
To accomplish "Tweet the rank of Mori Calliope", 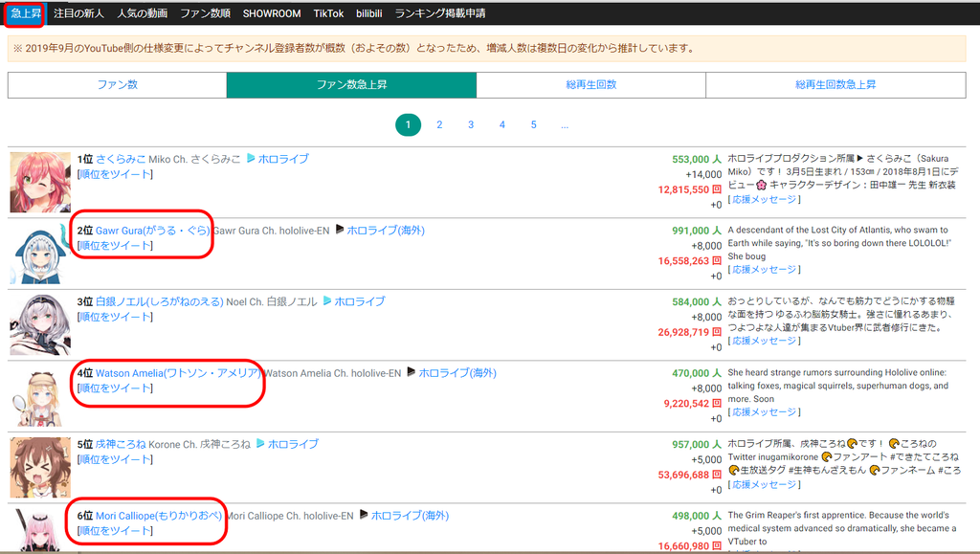I will 115,530.
